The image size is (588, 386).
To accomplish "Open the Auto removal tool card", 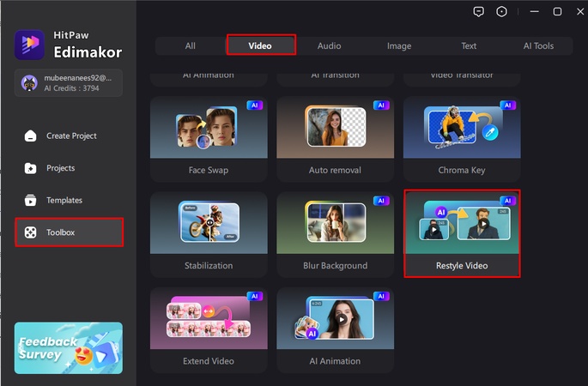I will point(336,139).
